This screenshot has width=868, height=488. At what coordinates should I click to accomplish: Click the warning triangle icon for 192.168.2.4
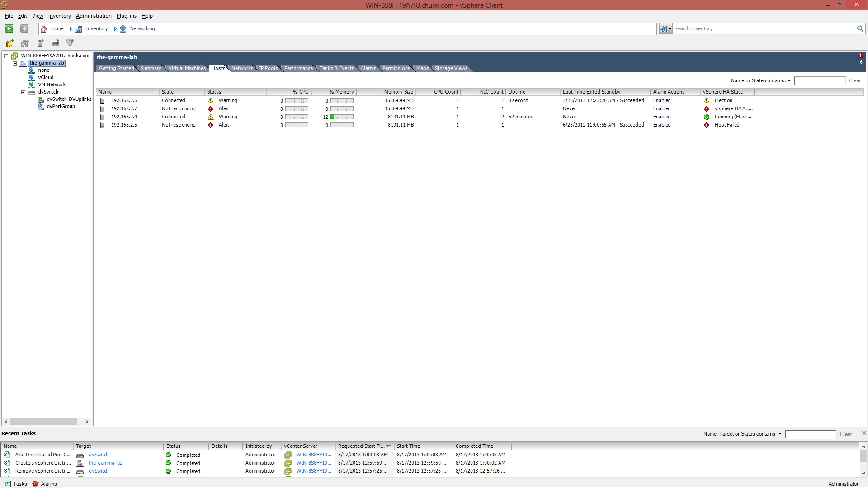coord(211,117)
